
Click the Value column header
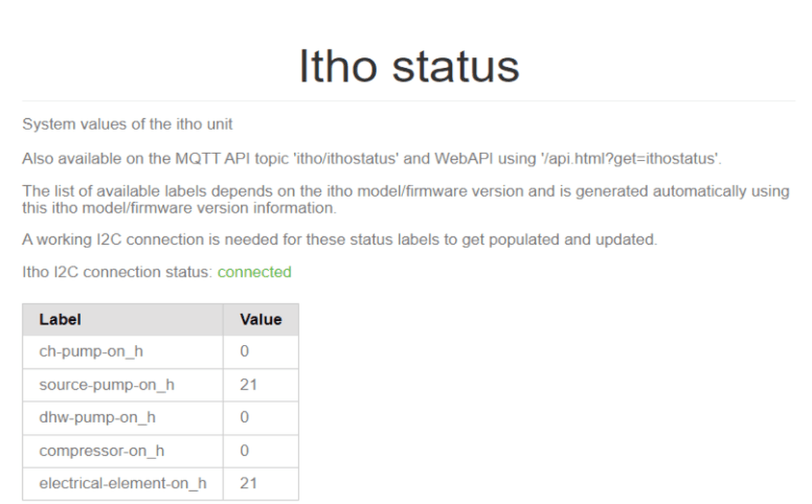[261, 320]
